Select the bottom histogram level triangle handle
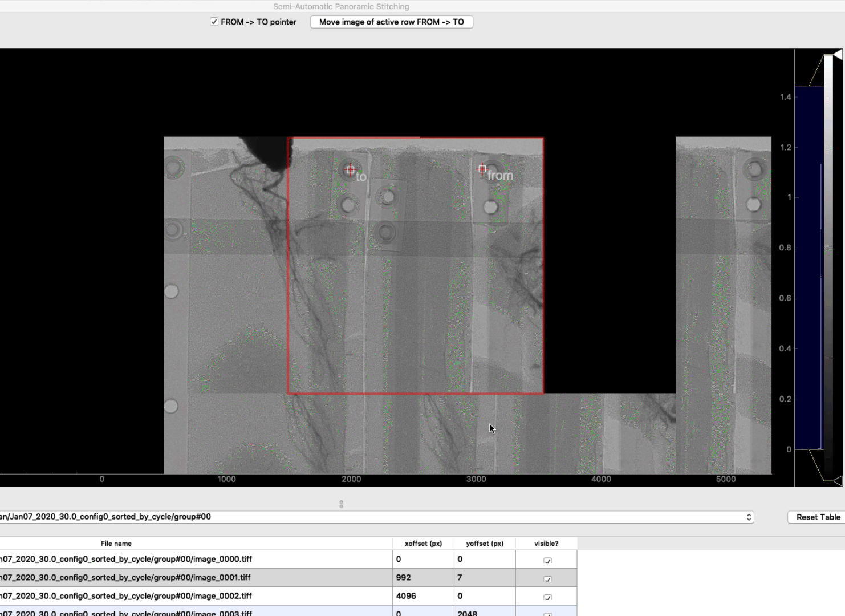Image resolution: width=845 pixels, height=616 pixels. (x=838, y=481)
